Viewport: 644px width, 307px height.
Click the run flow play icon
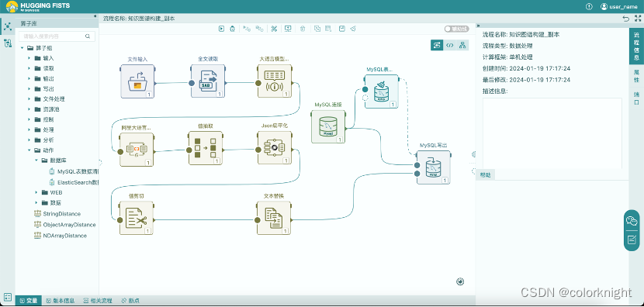click(221, 29)
